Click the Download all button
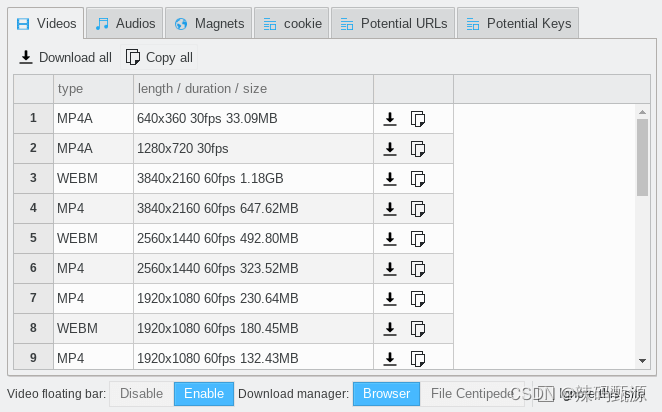662x412 pixels. coord(66,58)
